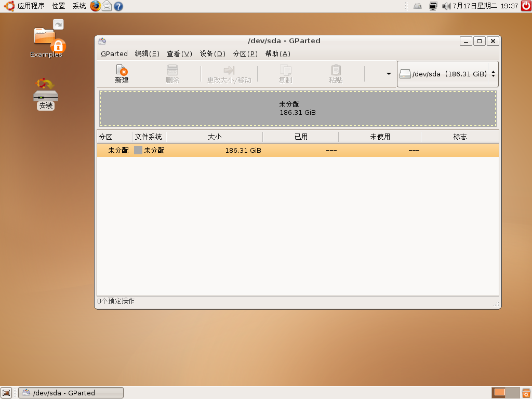Open the Applications (应用程序) panel menu
The height and width of the screenshot is (399, 532).
click(x=24, y=6)
